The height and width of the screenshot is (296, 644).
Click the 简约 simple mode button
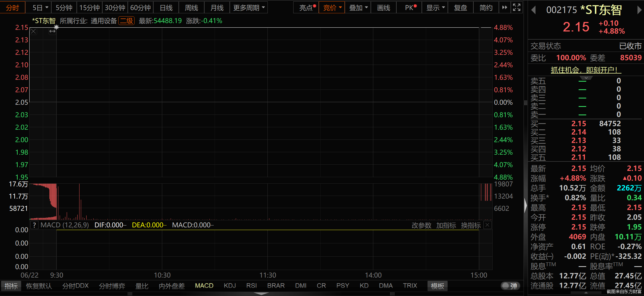point(486,8)
